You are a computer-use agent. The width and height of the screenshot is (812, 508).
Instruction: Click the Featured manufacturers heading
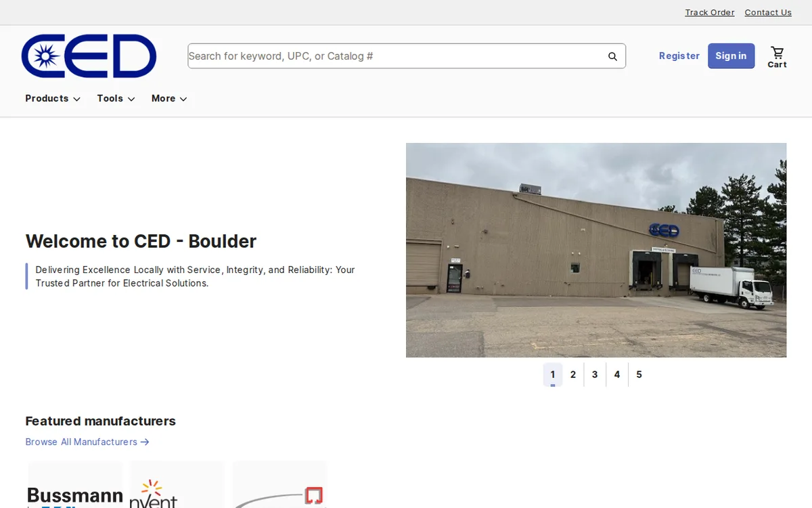(x=100, y=421)
